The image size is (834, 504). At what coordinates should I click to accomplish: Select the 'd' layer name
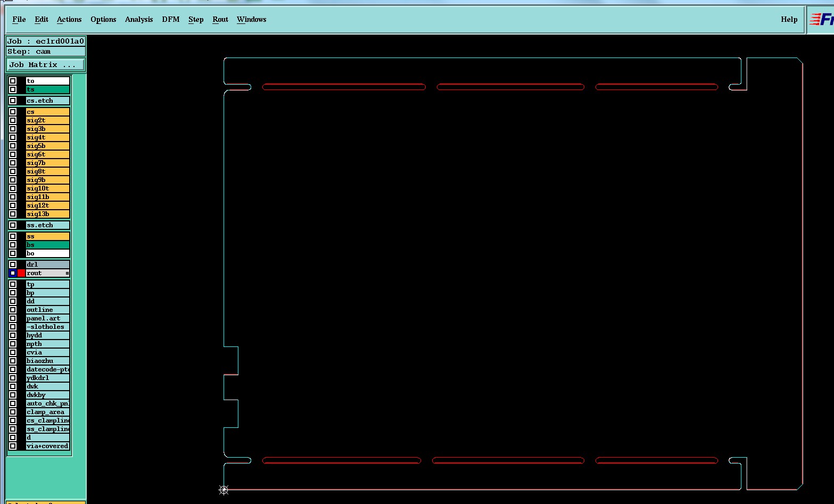47,437
